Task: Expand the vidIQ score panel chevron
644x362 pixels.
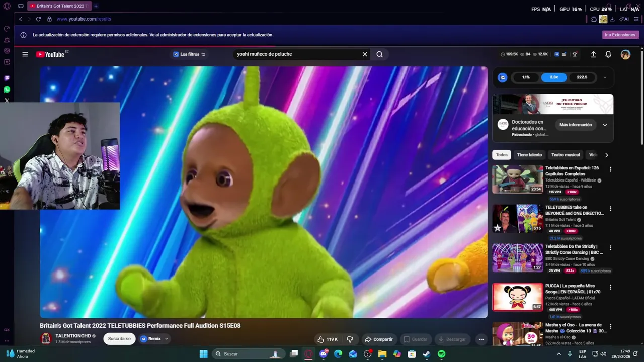Action: pos(605,77)
